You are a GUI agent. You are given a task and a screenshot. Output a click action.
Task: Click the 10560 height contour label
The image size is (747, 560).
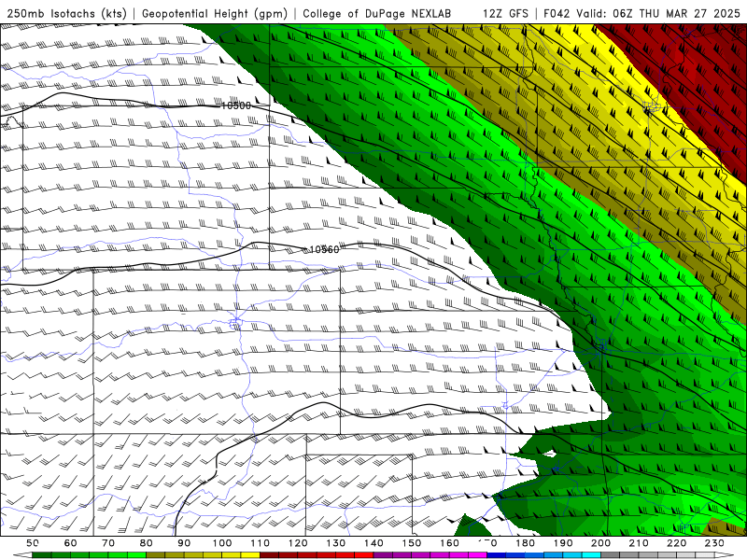[x=324, y=249]
